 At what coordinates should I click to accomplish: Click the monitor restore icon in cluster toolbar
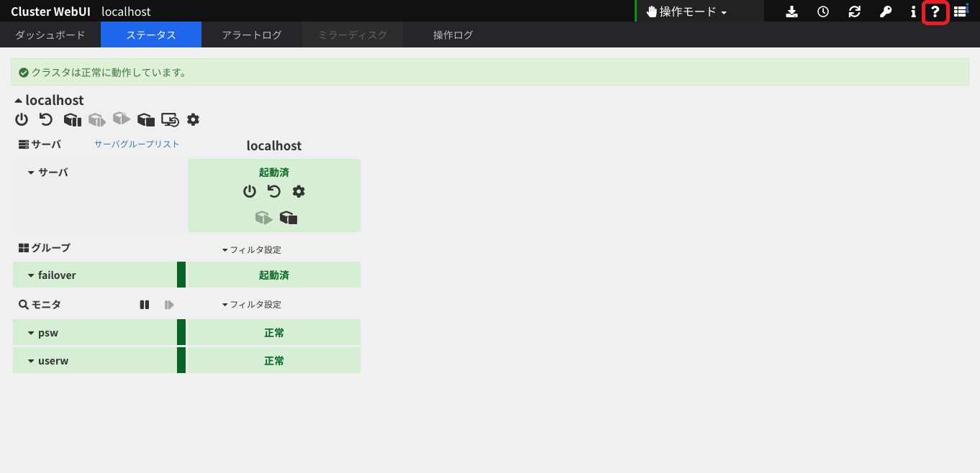pyautogui.click(x=170, y=119)
